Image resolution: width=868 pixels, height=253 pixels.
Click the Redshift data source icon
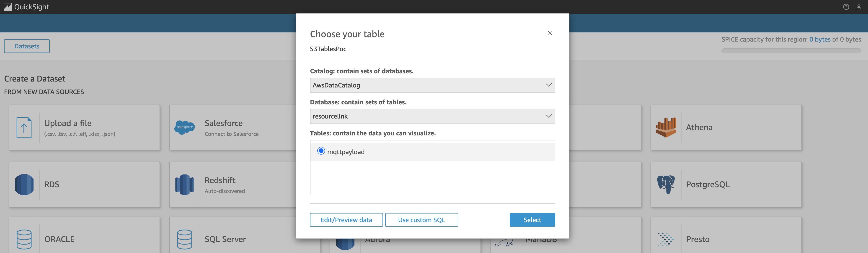[185, 184]
